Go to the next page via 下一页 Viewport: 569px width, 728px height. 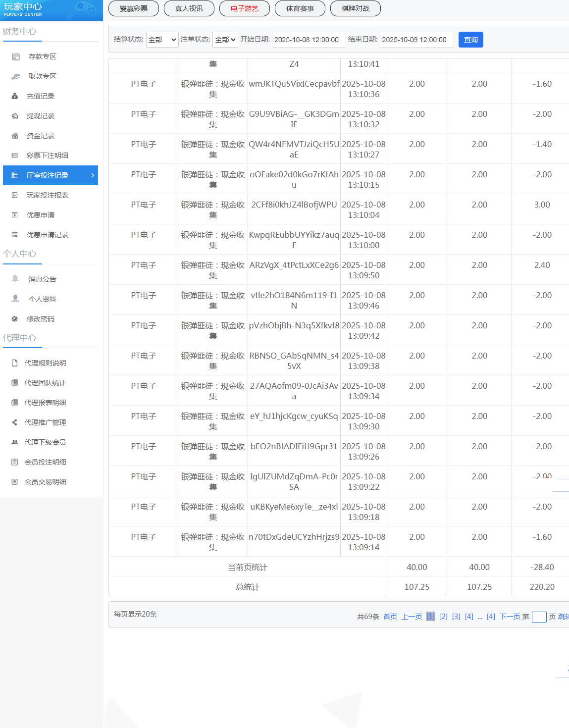[510, 617]
